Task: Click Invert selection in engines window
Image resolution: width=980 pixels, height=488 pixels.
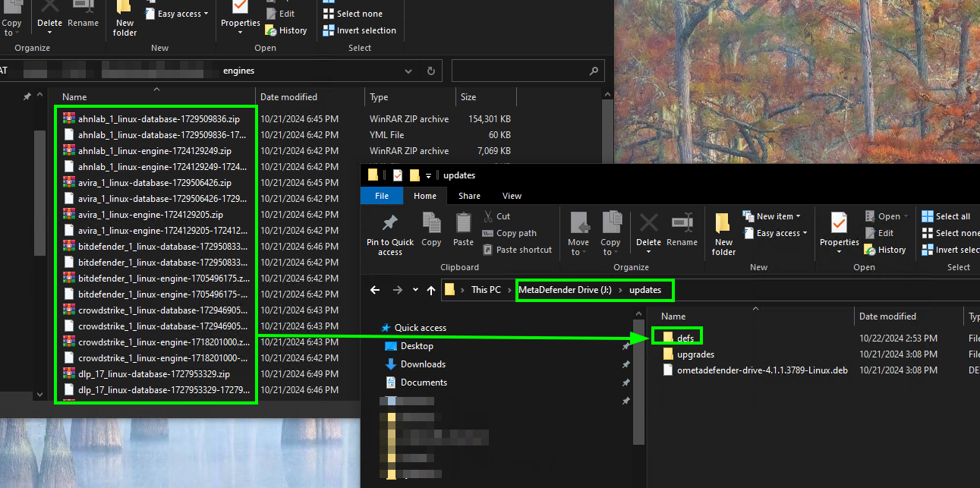Action: tap(359, 30)
